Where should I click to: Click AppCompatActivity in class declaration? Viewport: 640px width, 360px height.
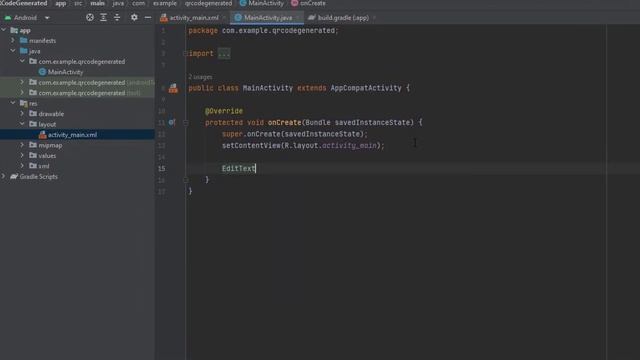click(x=366, y=88)
